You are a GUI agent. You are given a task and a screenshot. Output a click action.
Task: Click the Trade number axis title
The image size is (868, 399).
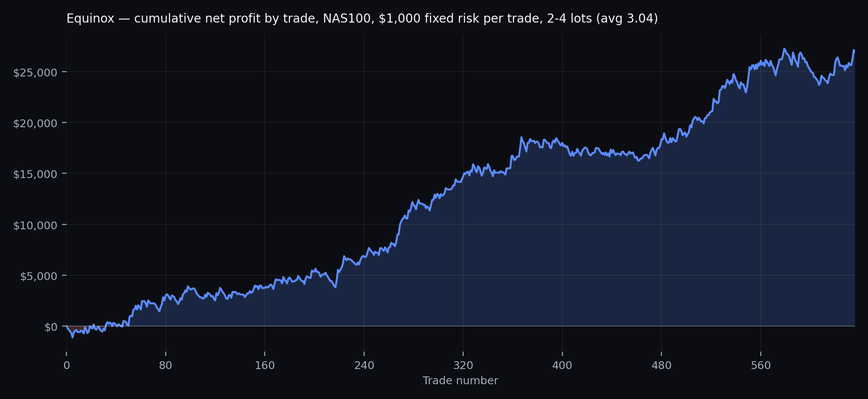point(460,381)
